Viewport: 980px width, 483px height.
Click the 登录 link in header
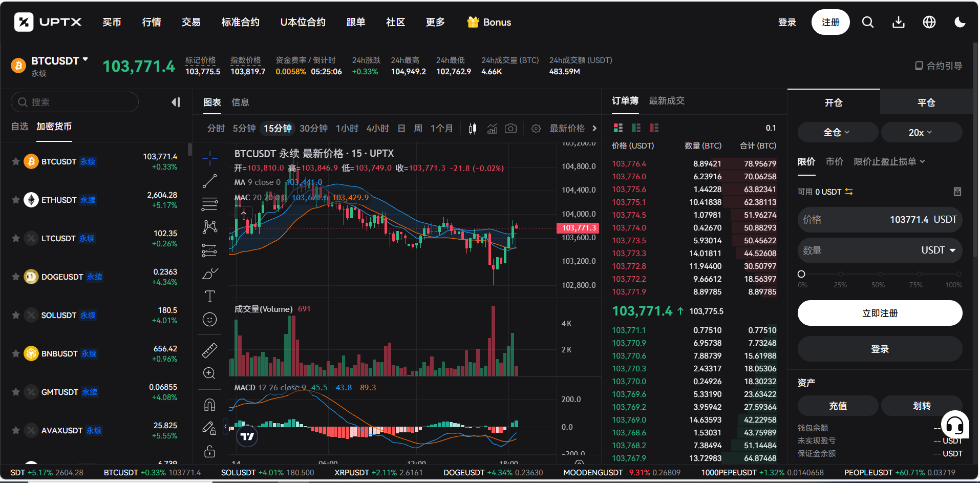787,22
